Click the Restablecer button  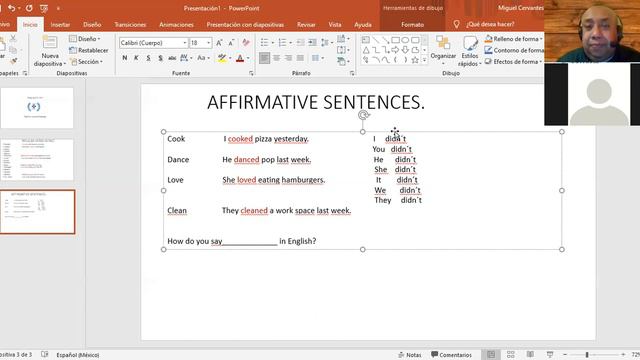89,50
